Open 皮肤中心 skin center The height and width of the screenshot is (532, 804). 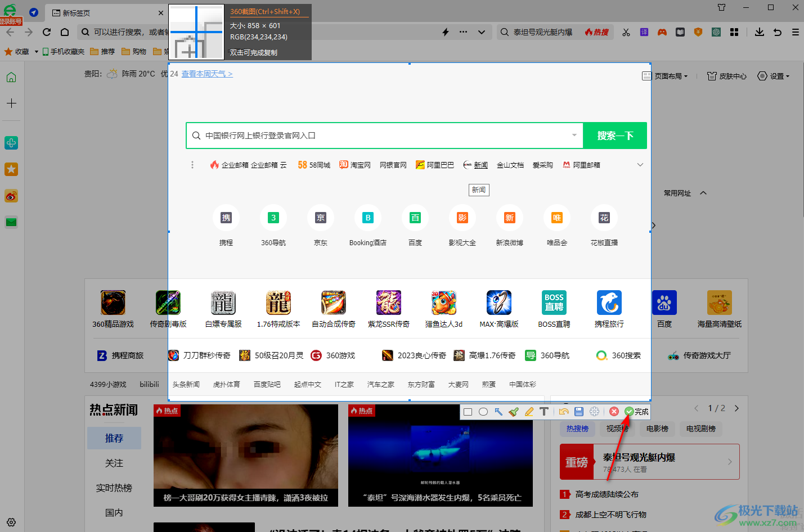(727, 76)
